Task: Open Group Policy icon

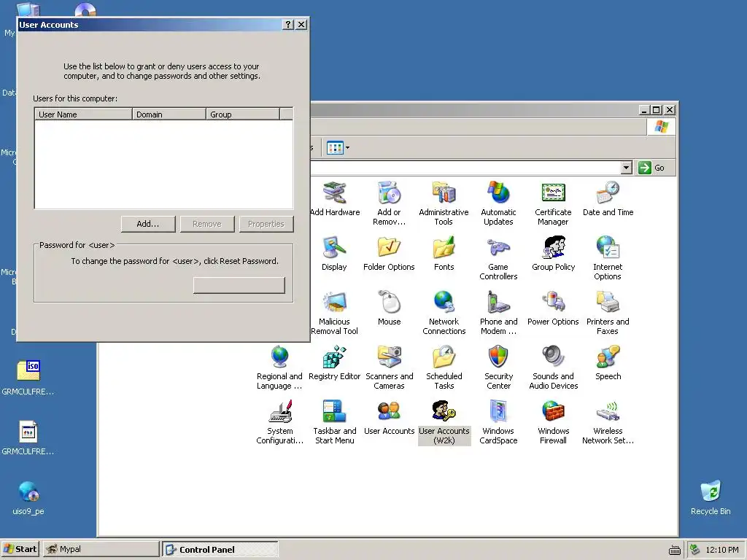Action: [x=553, y=248]
